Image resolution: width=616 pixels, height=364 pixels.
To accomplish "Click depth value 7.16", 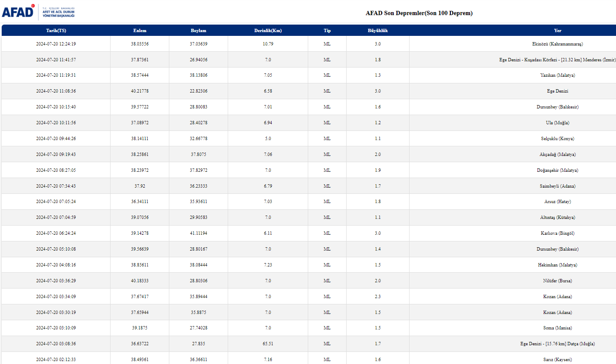I will (x=268, y=359).
